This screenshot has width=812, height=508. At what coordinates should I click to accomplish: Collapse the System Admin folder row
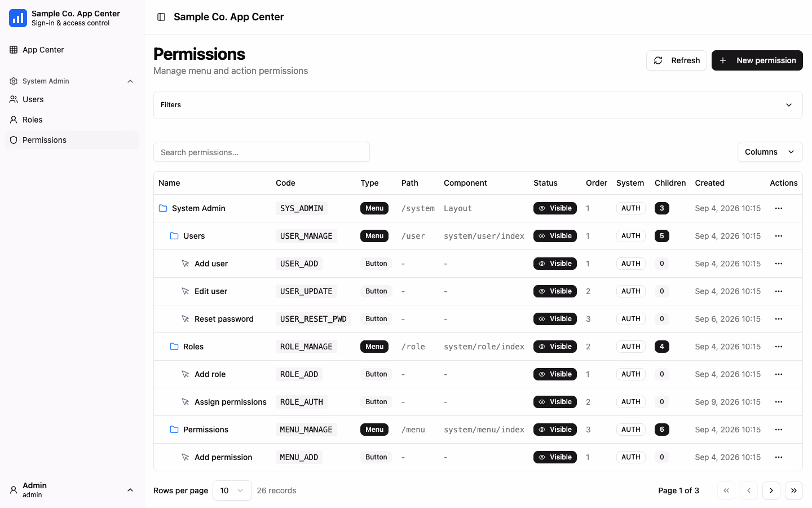163,208
